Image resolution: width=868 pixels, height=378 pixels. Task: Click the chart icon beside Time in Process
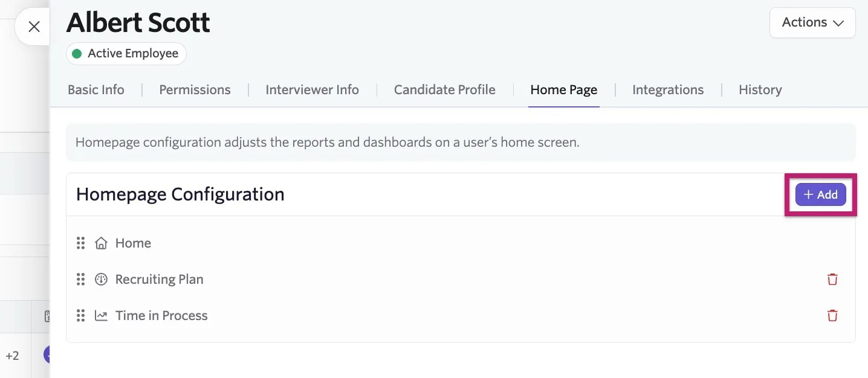101,316
